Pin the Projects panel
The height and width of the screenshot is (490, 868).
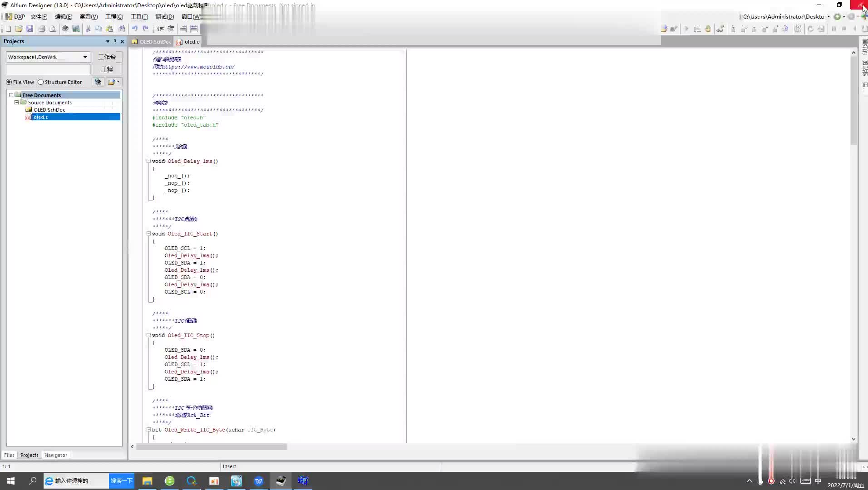pos(115,41)
